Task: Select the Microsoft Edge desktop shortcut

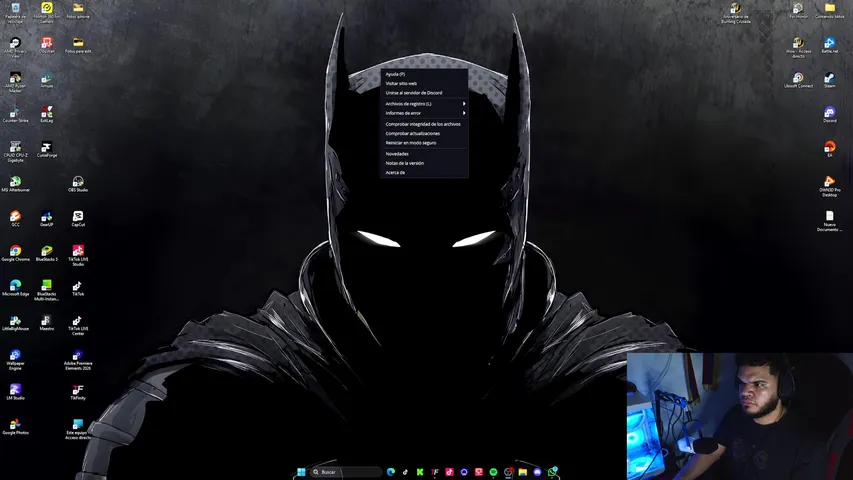Action: click(15, 288)
